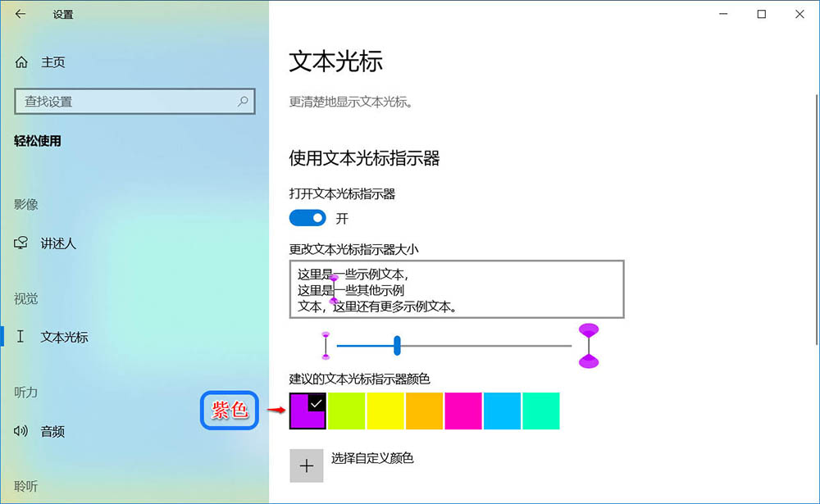Click the indicator size slider thumb
Viewport: 820px width, 504px height.
point(398,346)
